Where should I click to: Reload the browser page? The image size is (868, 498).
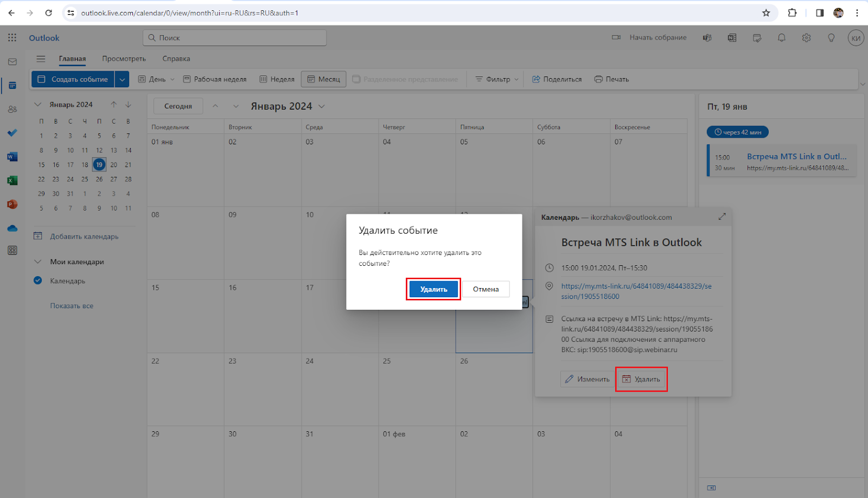tap(48, 13)
